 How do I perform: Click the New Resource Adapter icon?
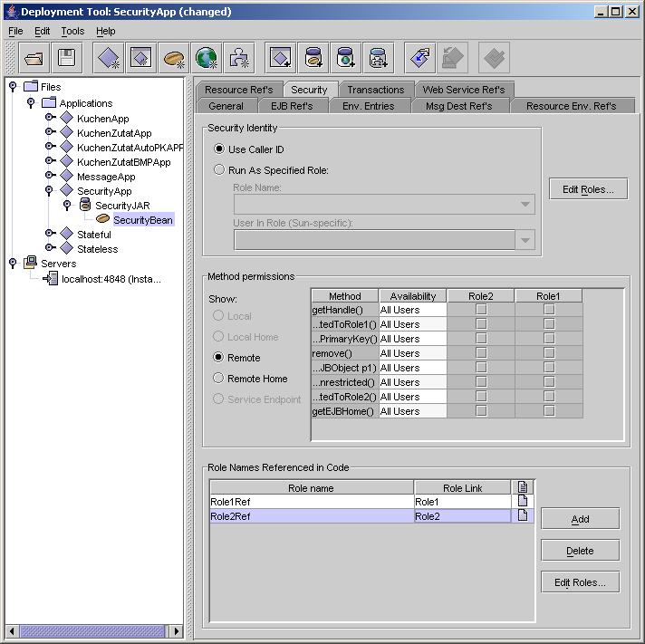pyautogui.click(x=239, y=58)
